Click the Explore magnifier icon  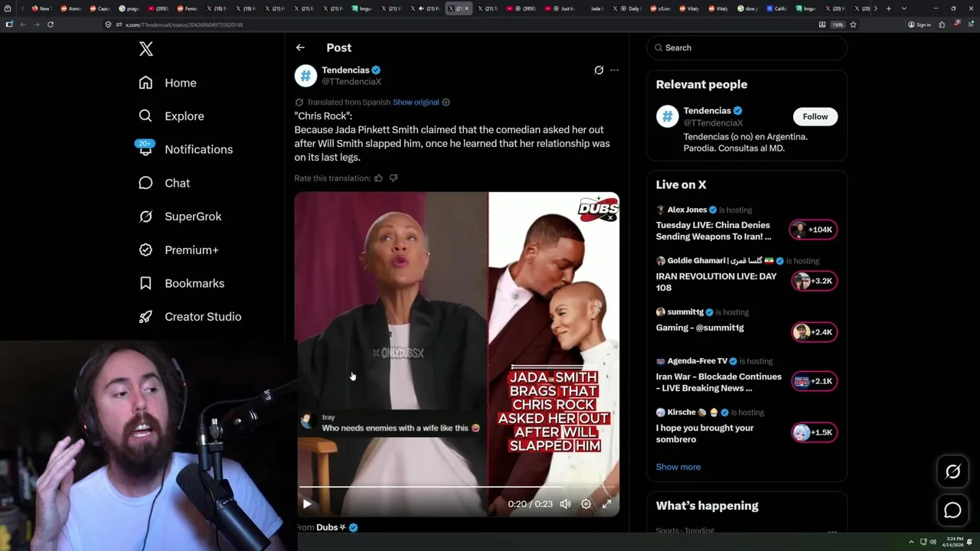(145, 116)
